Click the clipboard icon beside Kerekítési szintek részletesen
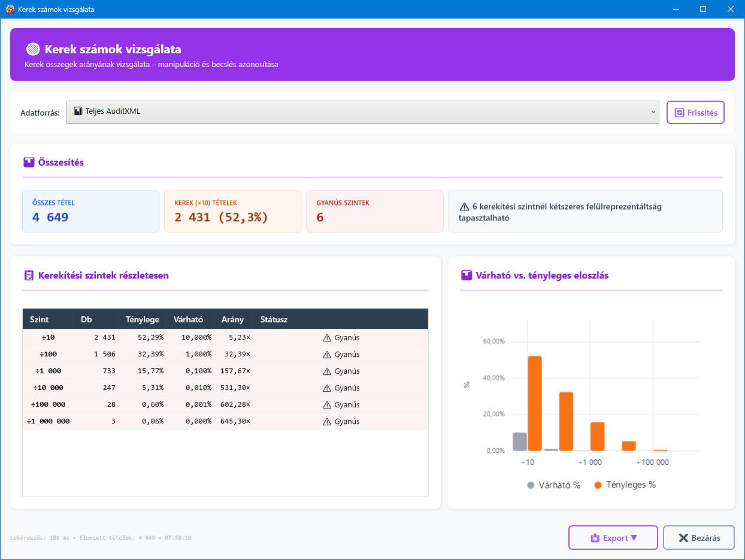 pos(29,276)
